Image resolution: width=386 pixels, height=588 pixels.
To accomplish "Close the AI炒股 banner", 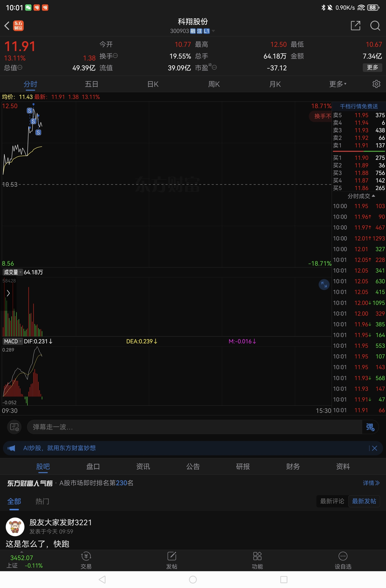I will (374, 448).
